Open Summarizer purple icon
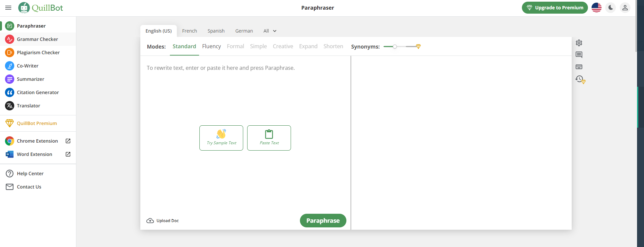644x247 pixels. coord(10,79)
